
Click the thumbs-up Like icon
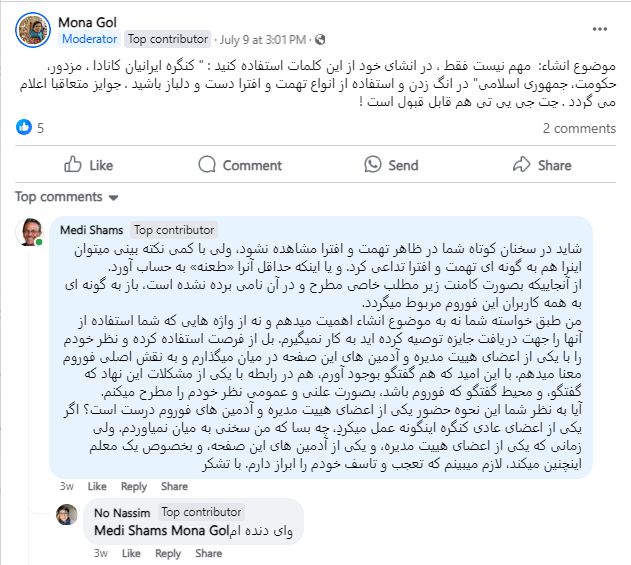click(x=73, y=165)
